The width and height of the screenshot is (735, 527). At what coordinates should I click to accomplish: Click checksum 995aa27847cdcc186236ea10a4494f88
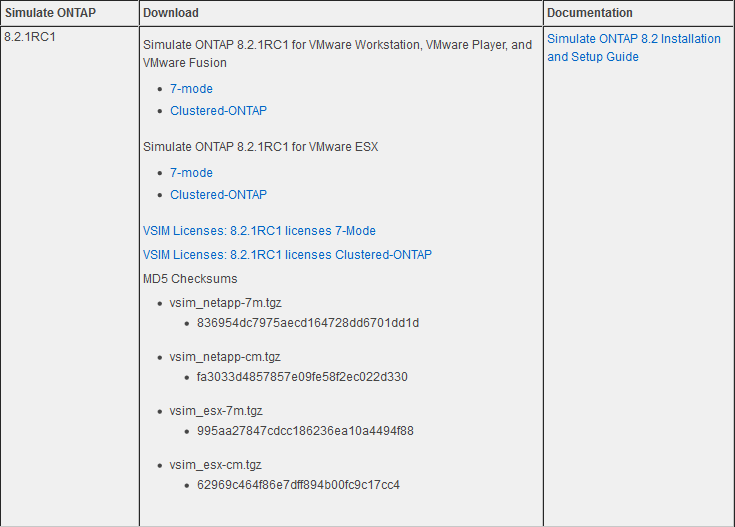tap(305, 431)
